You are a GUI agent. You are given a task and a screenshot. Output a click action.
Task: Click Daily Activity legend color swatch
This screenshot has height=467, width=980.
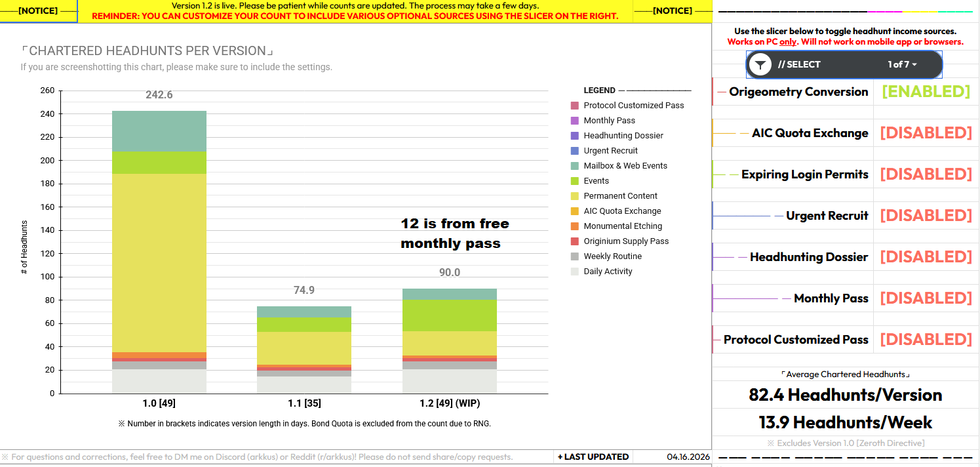(575, 272)
